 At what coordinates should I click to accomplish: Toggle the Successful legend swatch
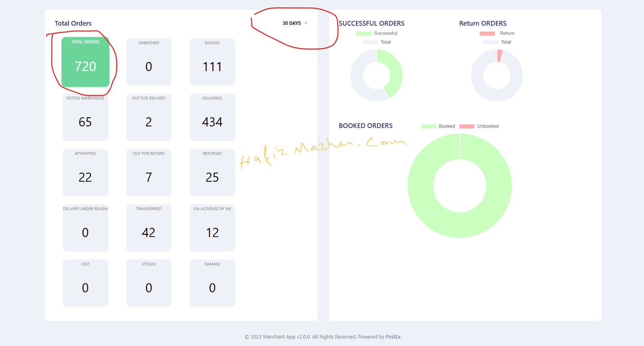[x=364, y=34]
